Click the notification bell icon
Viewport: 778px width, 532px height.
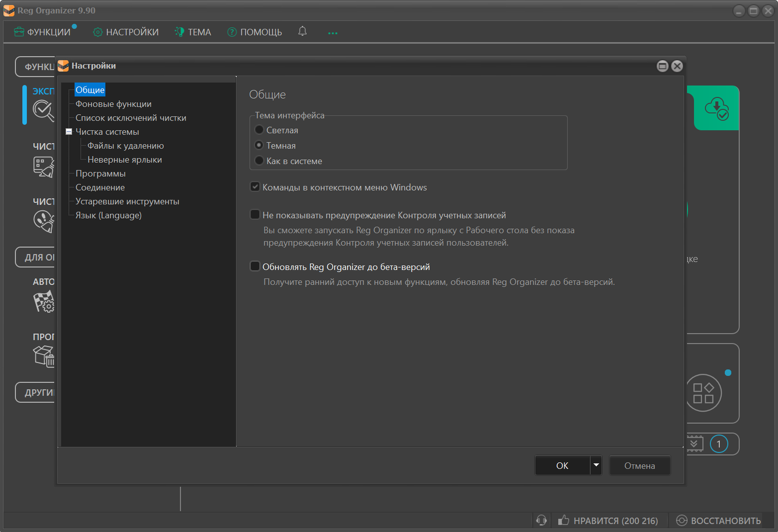302,31
